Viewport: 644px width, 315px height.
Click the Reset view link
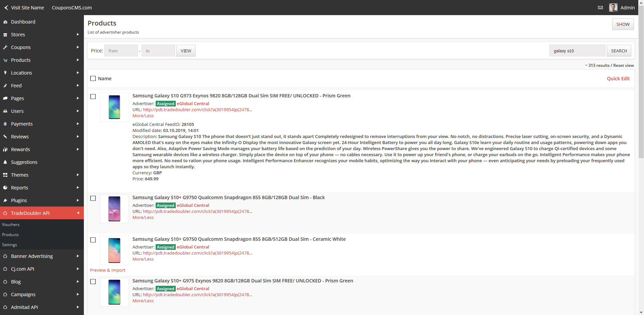click(624, 65)
